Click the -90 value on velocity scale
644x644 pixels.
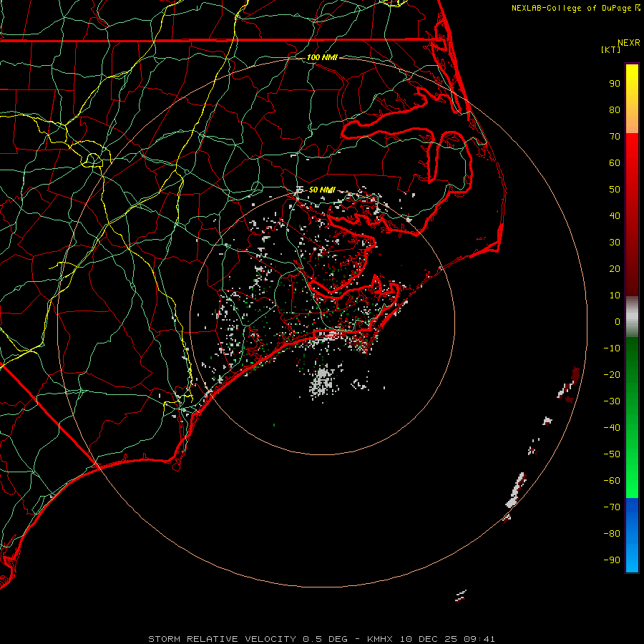click(612, 560)
